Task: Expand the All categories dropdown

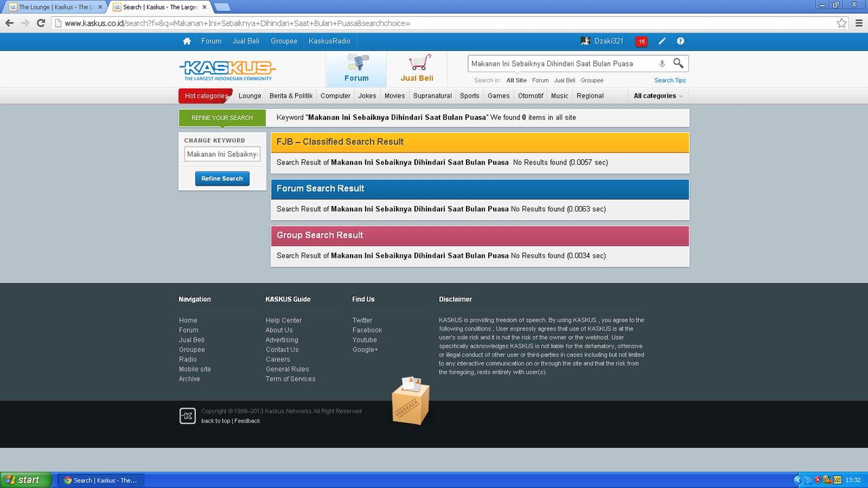Action: pyautogui.click(x=658, y=96)
